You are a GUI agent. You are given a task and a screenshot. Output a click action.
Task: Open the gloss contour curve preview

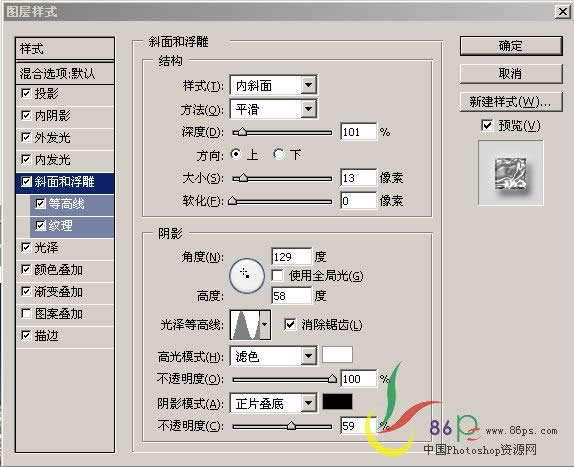click(x=245, y=325)
